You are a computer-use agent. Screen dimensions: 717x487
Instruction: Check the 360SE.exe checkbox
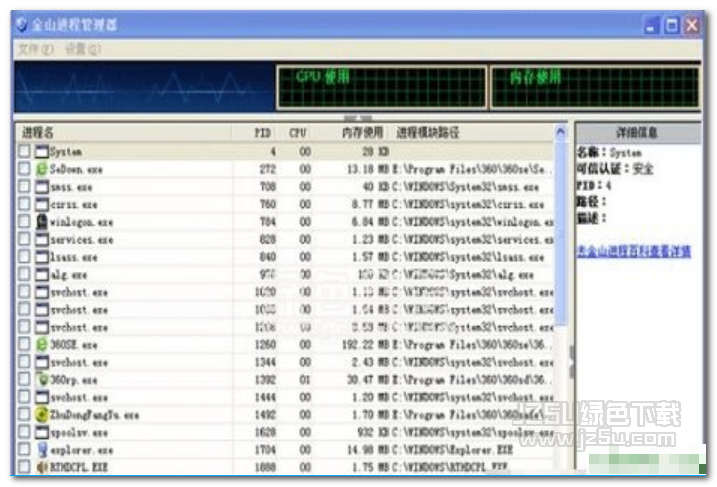click(24, 344)
